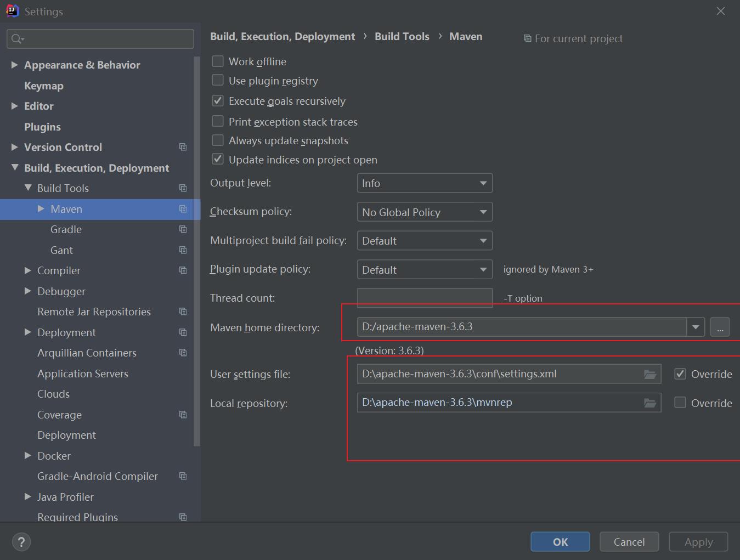740x560 pixels.
Task: Open the Checksum policy dropdown
Action: [425, 212]
